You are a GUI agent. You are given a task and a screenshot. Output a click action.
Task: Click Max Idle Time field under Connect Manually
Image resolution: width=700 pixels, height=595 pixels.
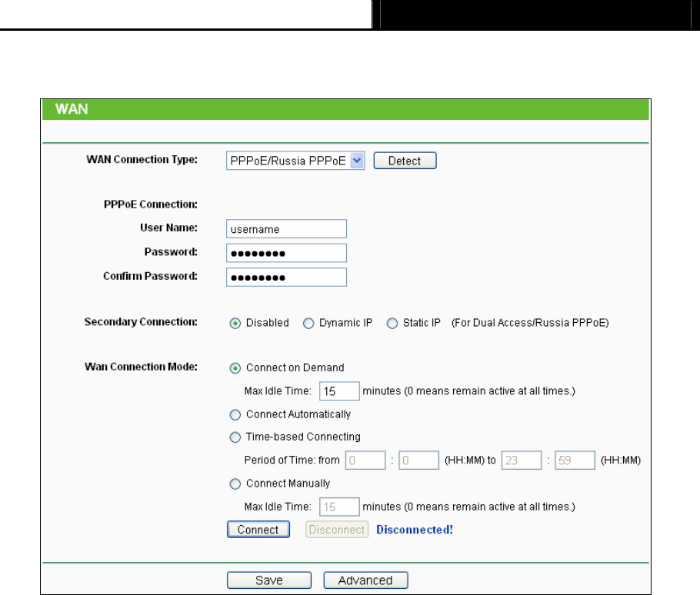[339, 507]
